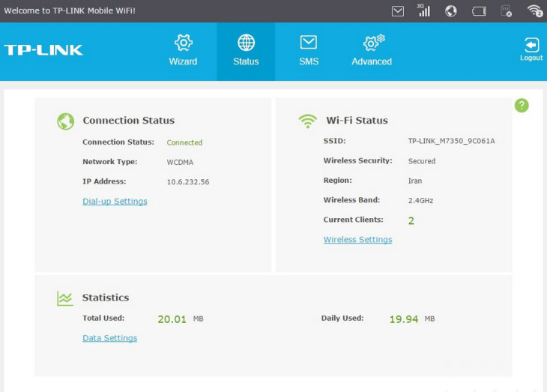Click the Connection Status heading

(x=129, y=121)
